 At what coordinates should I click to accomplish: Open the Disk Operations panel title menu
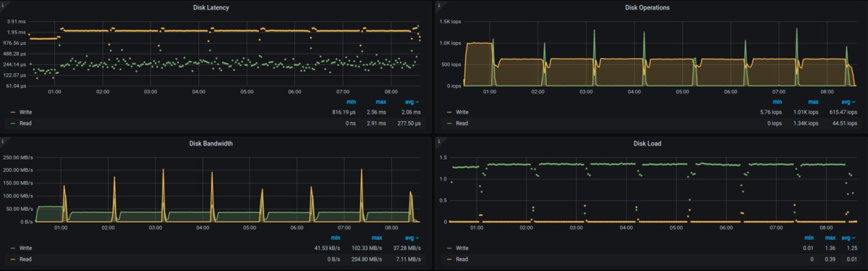(x=647, y=8)
